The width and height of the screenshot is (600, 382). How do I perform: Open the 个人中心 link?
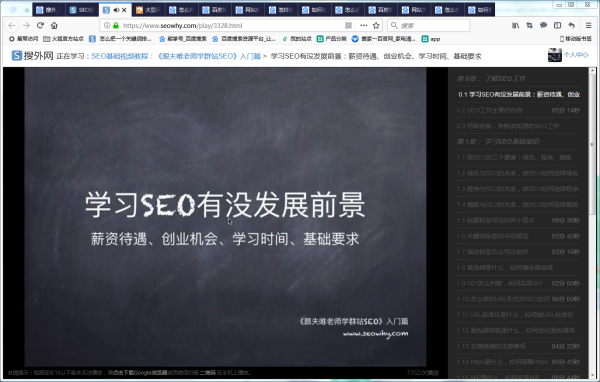tap(576, 55)
